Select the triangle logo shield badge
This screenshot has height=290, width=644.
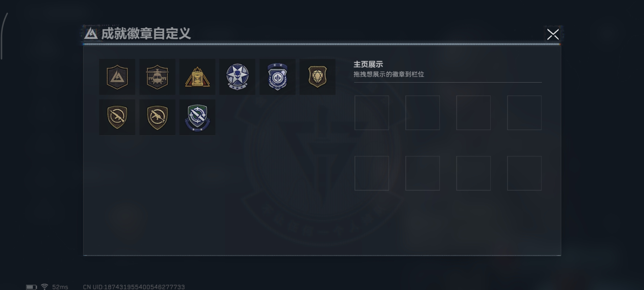tap(117, 77)
